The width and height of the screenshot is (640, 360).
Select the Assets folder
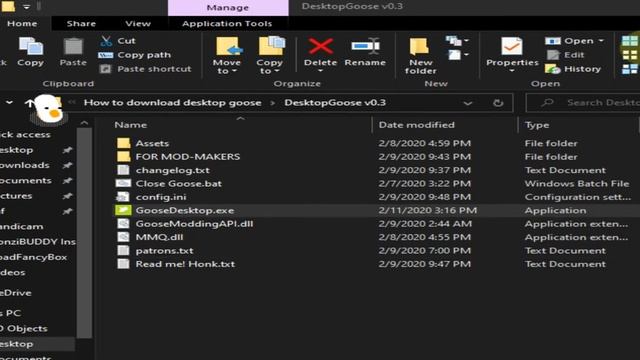[x=152, y=143]
